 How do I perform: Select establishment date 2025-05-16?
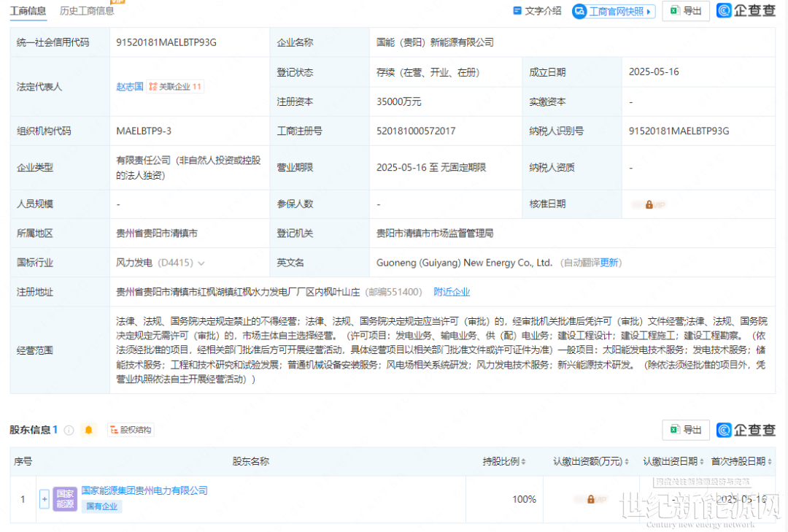coord(653,72)
